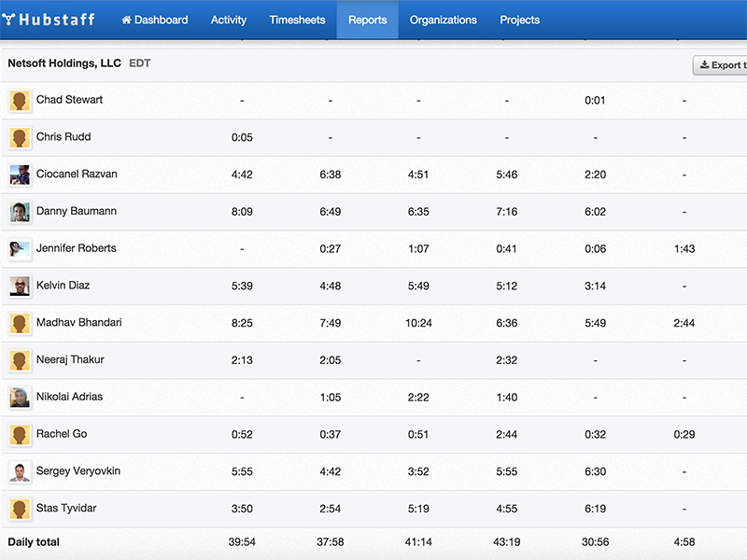Image resolution: width=747 pixels, height=560 pixels.
Task: Select the name Jennifer Roberts
Action: (77, 248)
